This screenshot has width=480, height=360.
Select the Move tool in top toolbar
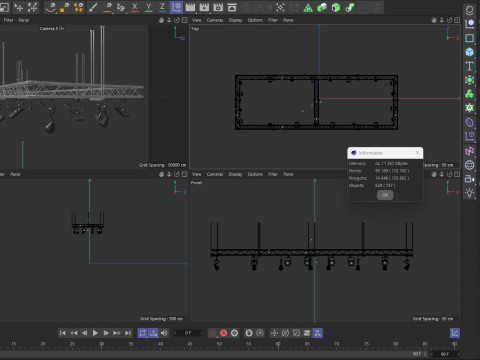coord(19,7)
